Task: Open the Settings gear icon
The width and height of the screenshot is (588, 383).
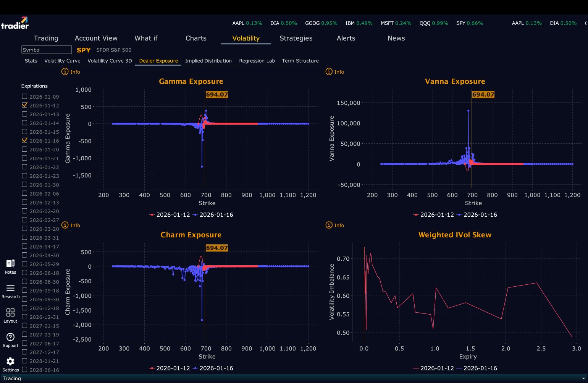Action: coord(10,362)
